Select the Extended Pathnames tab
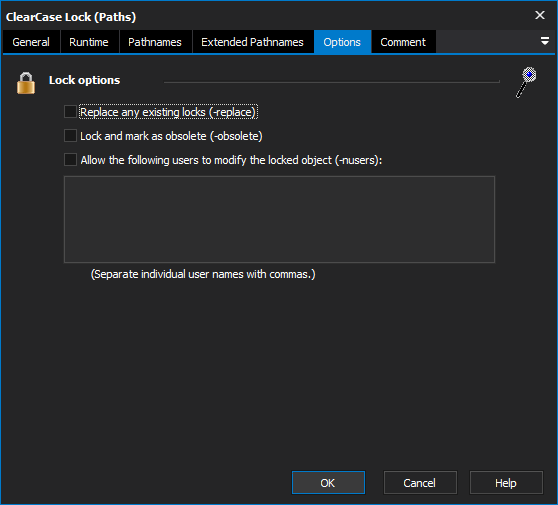 point(252,42)
